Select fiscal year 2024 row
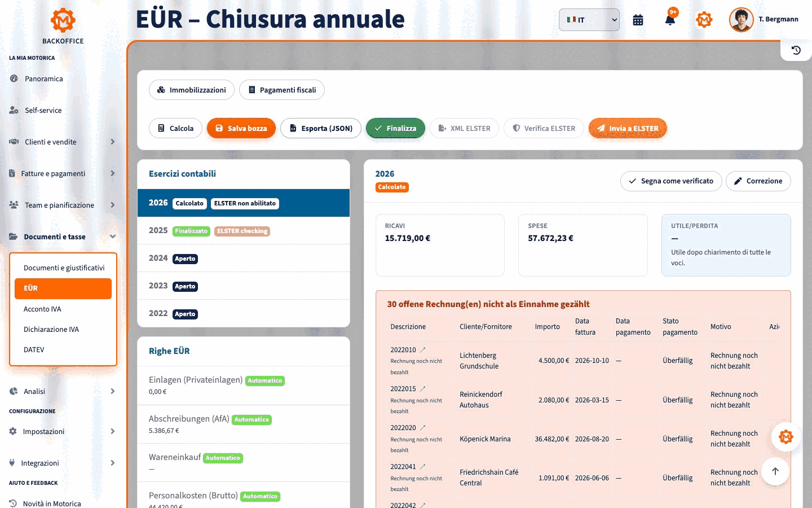The image size is (812, 508). (x=244, y=258)
